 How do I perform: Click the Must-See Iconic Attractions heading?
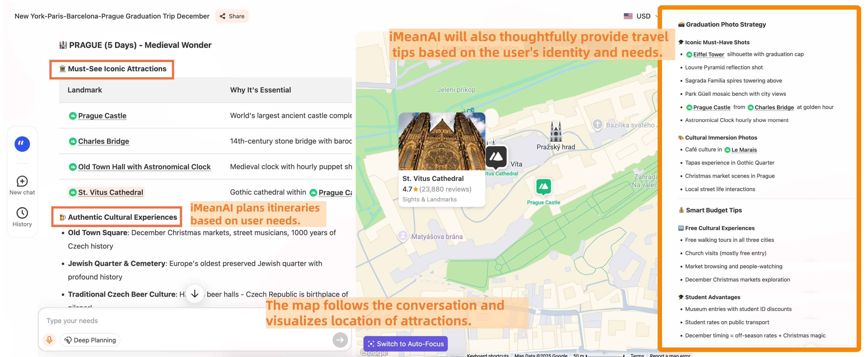click(x=117, y=69)
